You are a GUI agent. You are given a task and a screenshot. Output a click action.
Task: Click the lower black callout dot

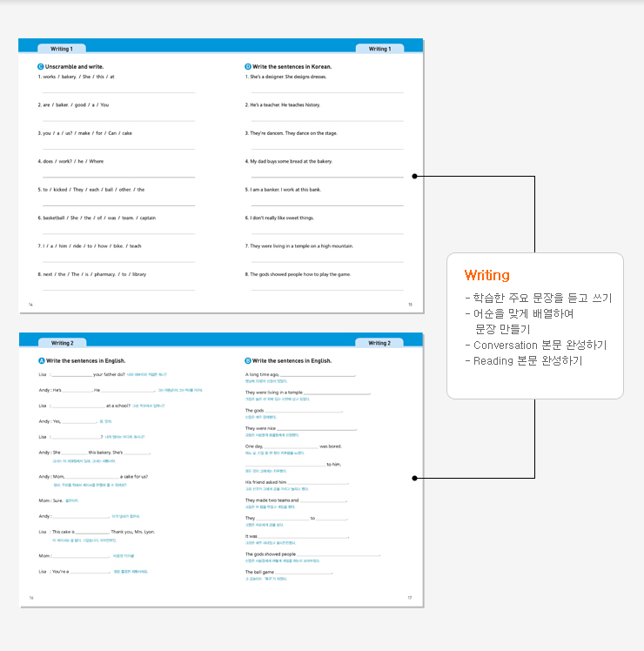click(414, 478)
